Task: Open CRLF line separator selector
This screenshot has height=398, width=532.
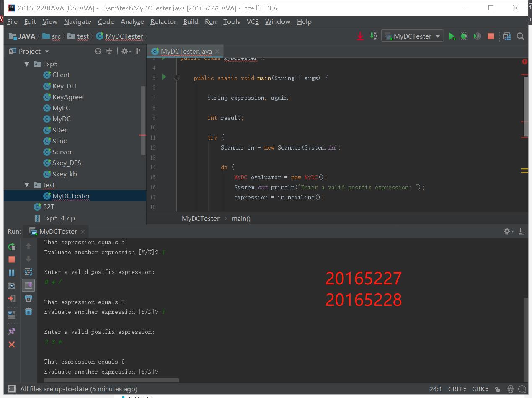Action: pyautogui.click(x=457, y=389)
